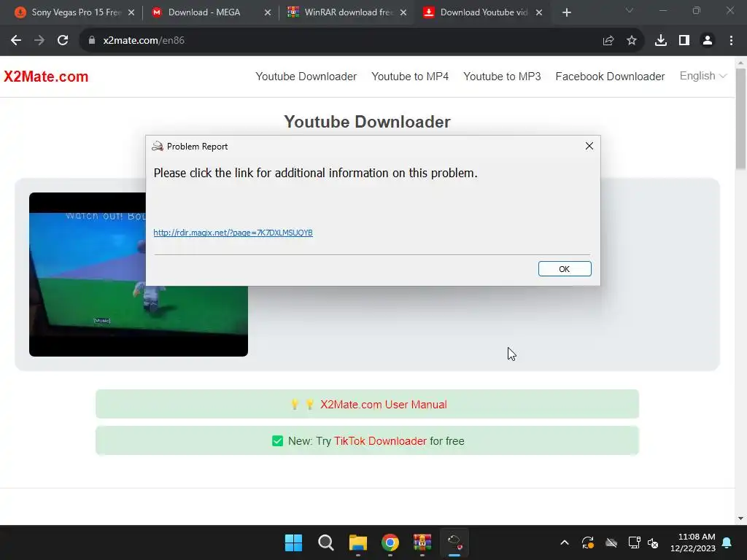Open the rdir.magix.net problem link

point(233,233)
